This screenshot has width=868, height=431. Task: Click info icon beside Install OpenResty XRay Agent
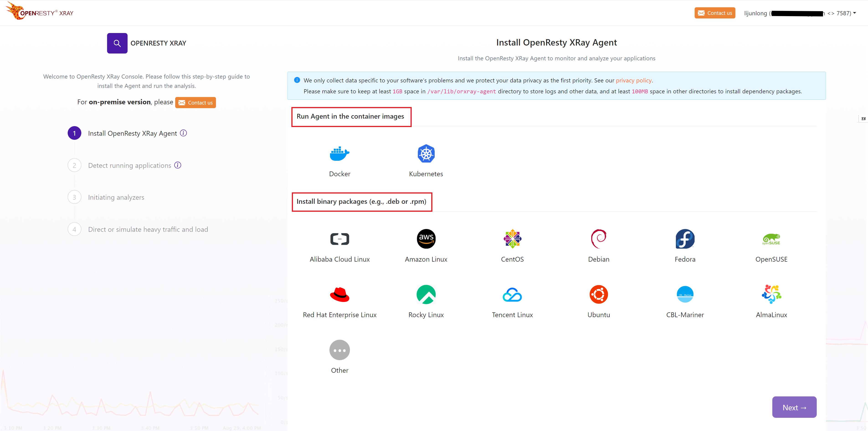(183, 133)
